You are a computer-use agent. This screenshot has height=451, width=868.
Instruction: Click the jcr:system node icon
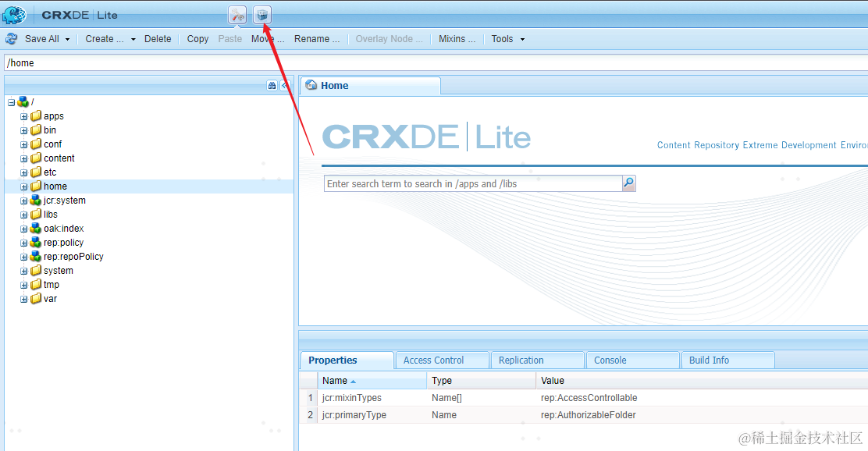(36, 201)
